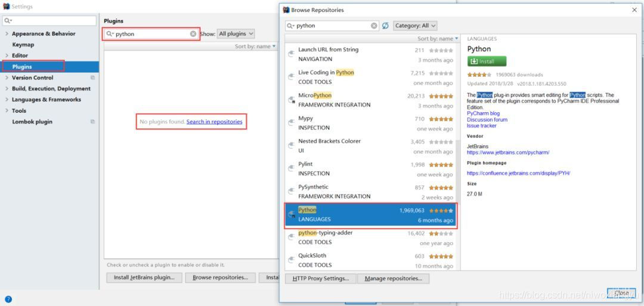Click the QuickSloth plugin icon

tap(291, 260)
